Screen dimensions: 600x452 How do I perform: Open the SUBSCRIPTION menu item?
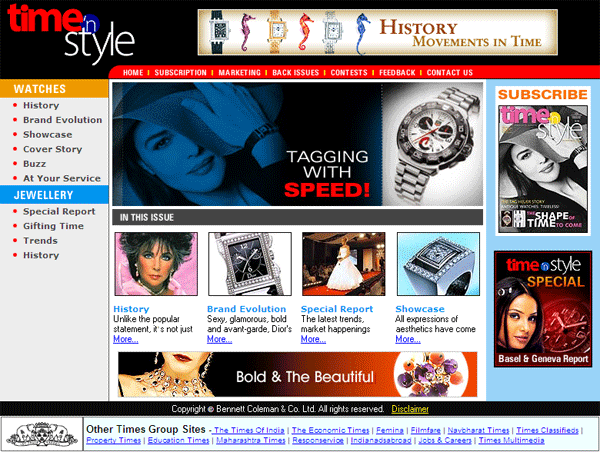point(180,73)
